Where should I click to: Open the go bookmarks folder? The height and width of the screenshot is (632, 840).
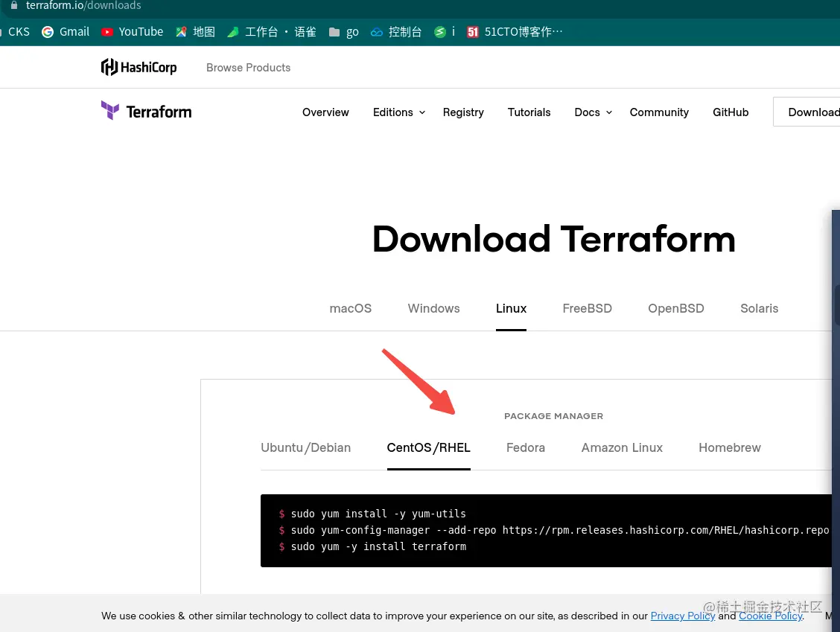coord(343,31)
